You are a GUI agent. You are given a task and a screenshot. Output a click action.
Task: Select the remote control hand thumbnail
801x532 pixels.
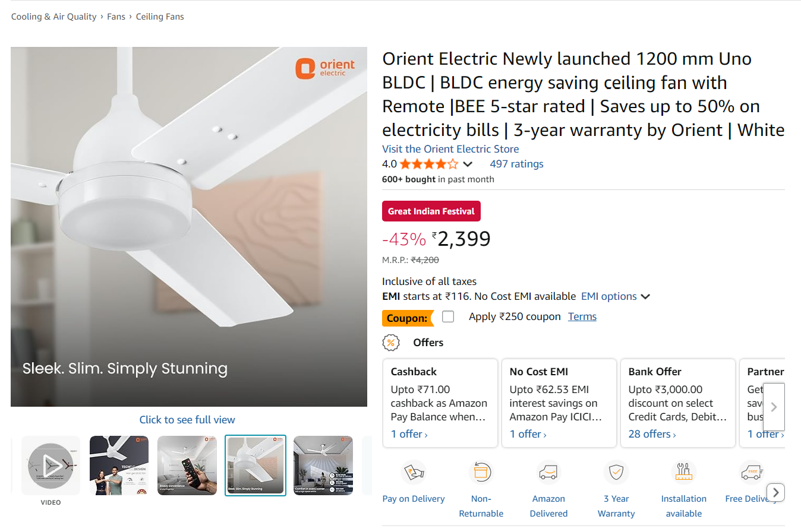pos(187,465)
